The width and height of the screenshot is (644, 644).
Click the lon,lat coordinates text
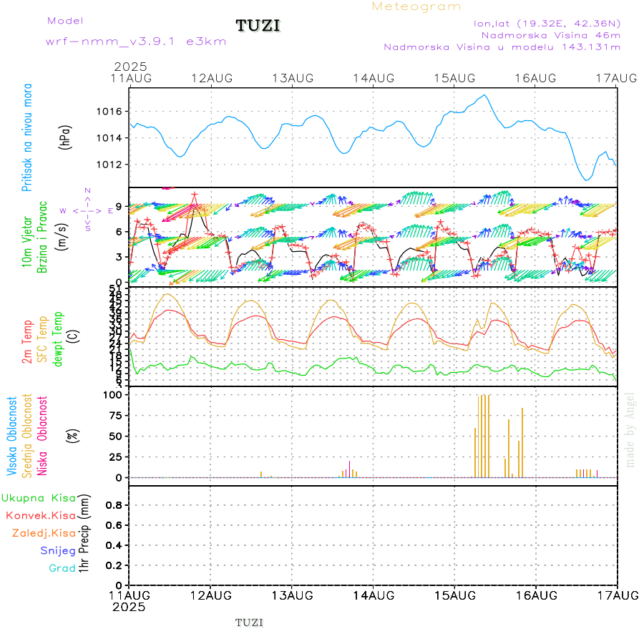[547, 23]
